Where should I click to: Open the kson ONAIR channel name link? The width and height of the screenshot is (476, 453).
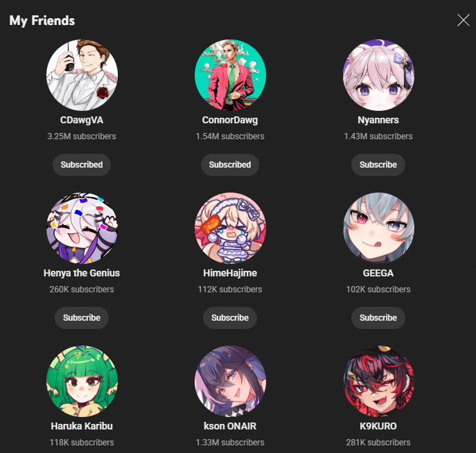coord(230,426)
